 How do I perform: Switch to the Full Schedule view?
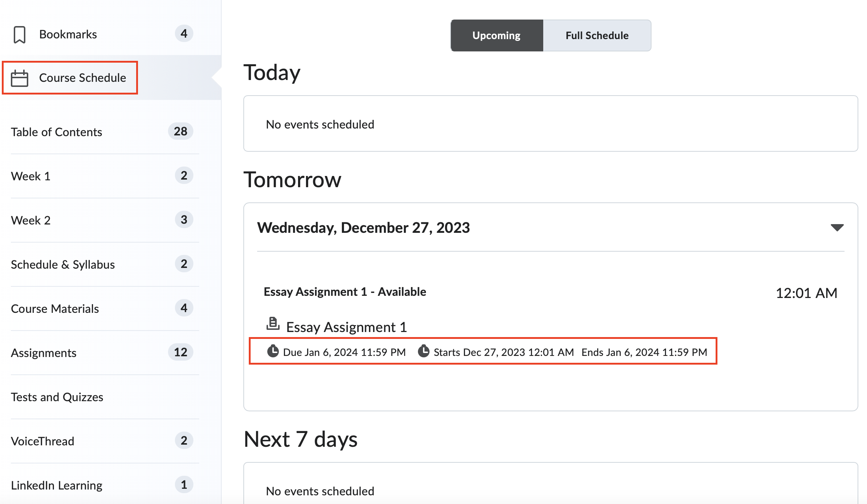pyautogui.click(x=597, y=35)
